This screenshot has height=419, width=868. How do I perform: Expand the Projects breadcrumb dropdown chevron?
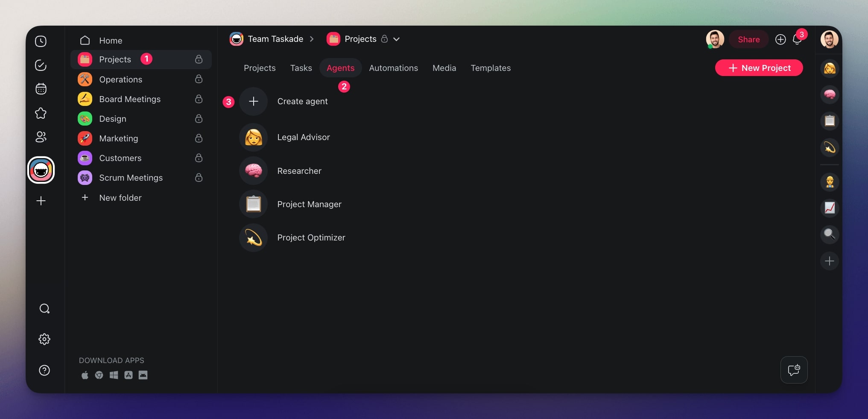click(396, 39)
